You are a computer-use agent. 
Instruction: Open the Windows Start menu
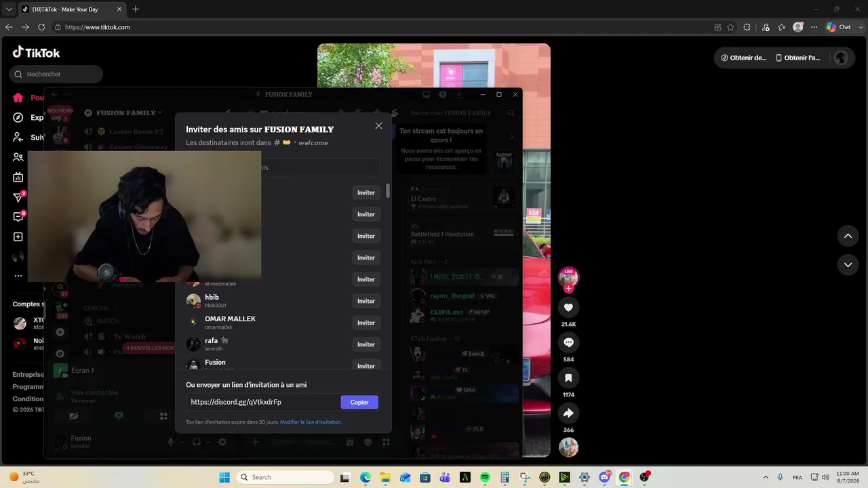tap(224, 477)
